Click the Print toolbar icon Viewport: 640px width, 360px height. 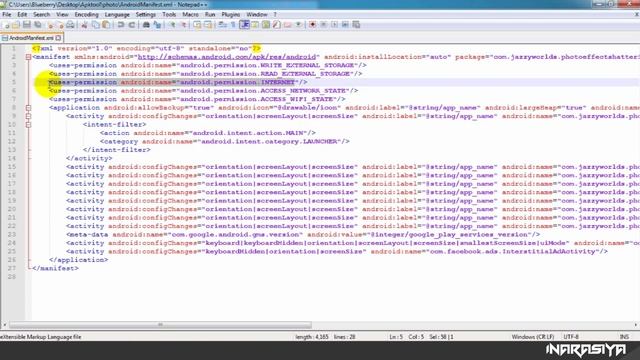point(70,25)
